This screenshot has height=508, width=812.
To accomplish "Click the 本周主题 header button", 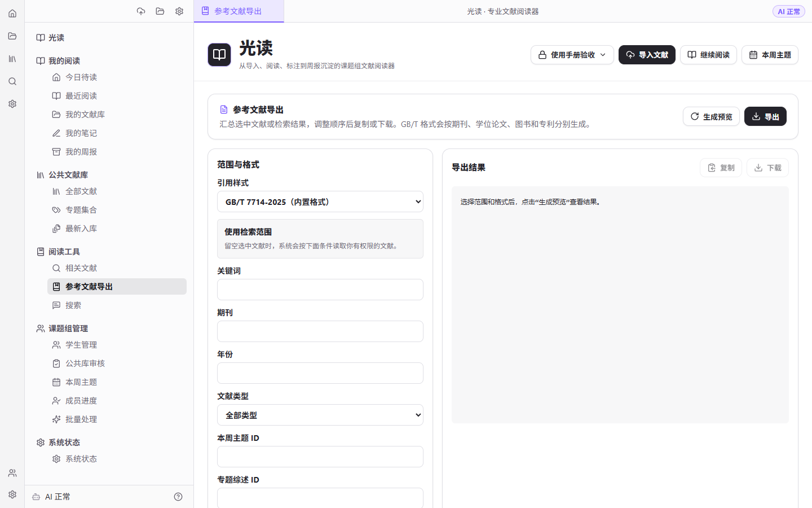I will (770, 55).
